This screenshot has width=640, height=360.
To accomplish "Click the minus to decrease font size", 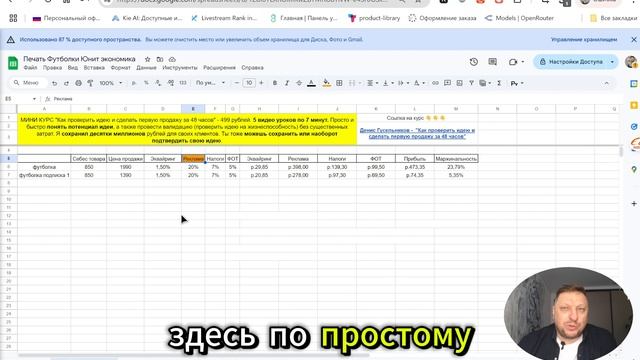I will click(x=236, y=83).
